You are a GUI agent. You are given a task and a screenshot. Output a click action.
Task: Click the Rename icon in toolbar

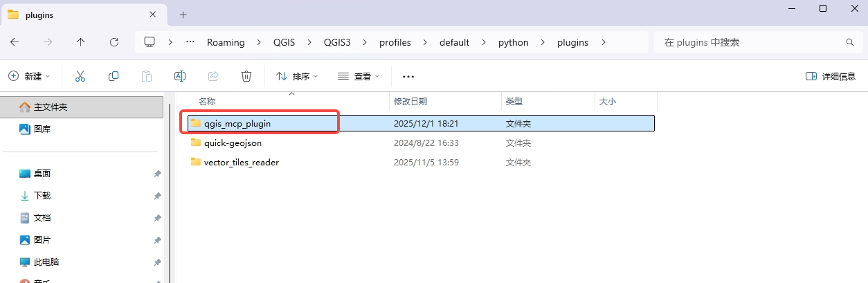[x=180, y=76]
